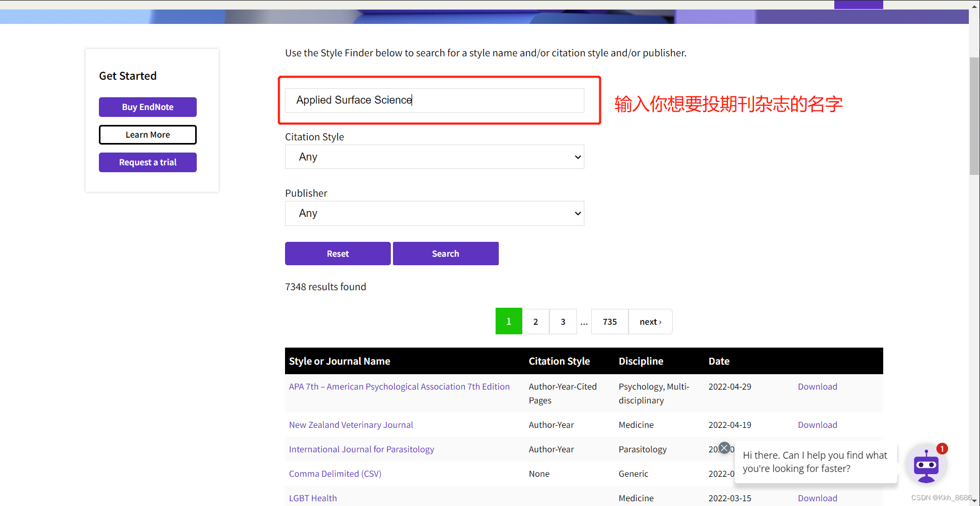The image size is (980, 506).
Task: Jump to last page 735
Action: point(610,322)
